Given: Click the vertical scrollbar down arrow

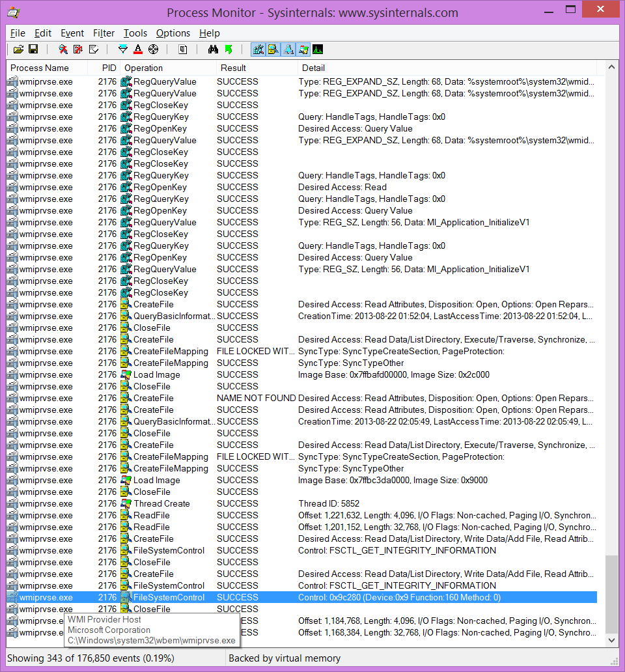Looking at the screenshot, I should 612,641.
